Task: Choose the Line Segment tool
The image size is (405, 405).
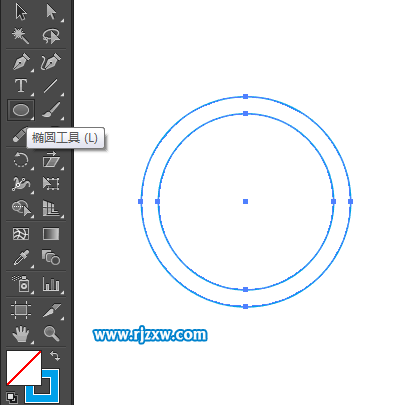Action: [x=51, y=86]
